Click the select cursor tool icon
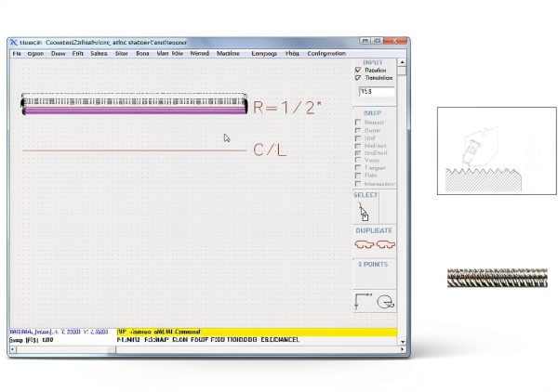This screenshot has width=558, height=392. pos(364,212)
